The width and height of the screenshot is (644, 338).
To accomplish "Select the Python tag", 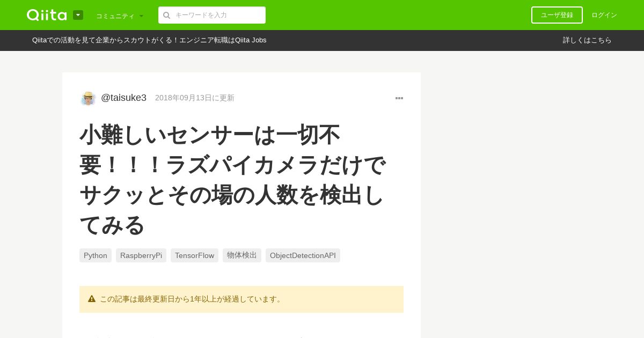I will tap(96, 255).
